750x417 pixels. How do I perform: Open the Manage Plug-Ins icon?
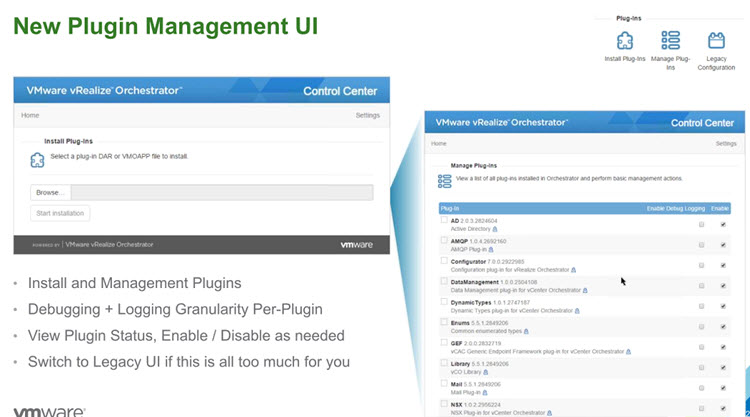point(671,41)
